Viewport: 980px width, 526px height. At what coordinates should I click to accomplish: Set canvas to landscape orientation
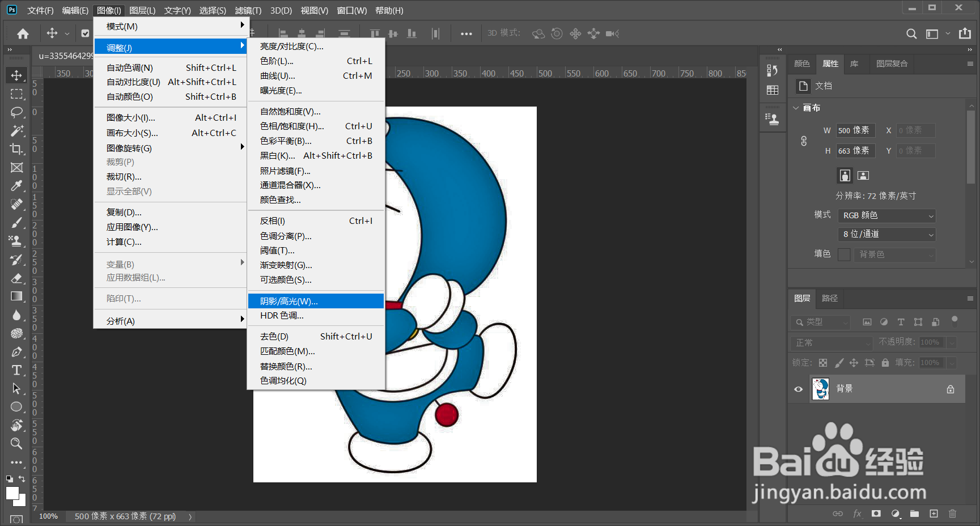pos(863,175)
